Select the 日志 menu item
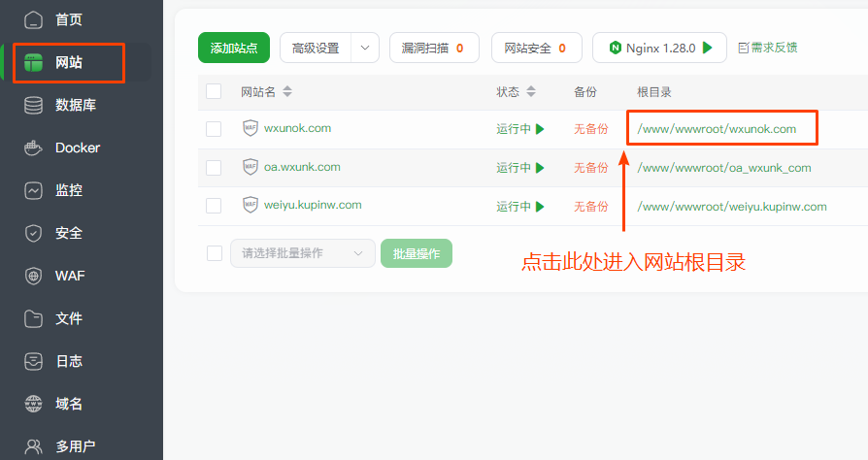 pos(69,361)
